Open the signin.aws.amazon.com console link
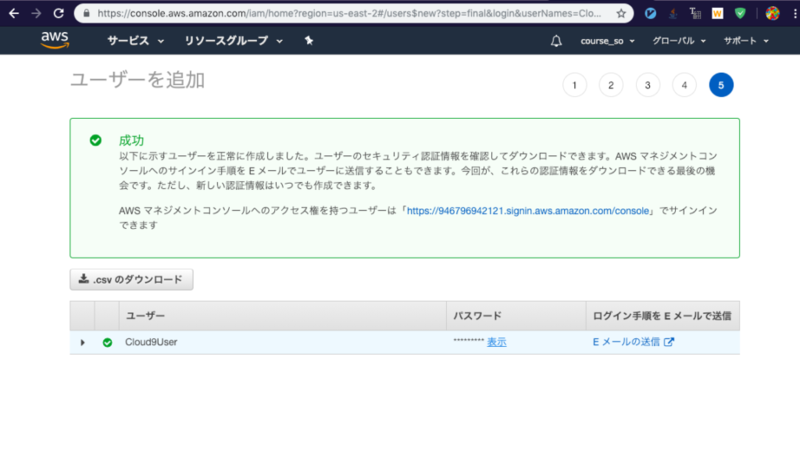 [x=528, y=211]
